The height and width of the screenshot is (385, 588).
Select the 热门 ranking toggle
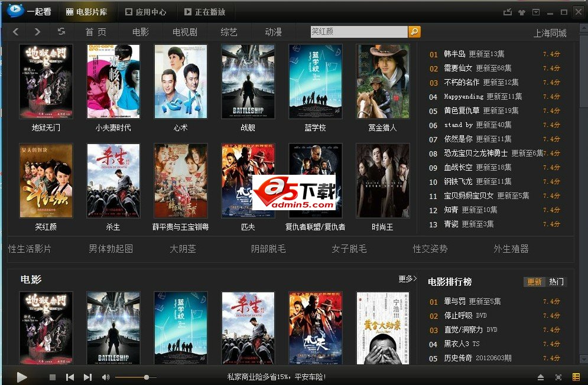(556, 282)
